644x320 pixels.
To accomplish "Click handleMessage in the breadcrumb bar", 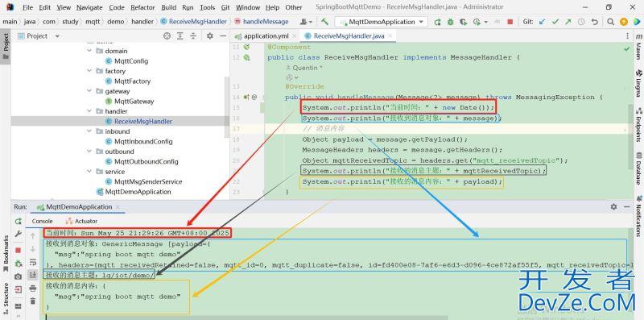I will pyautogui.click(x=262, y=22).
